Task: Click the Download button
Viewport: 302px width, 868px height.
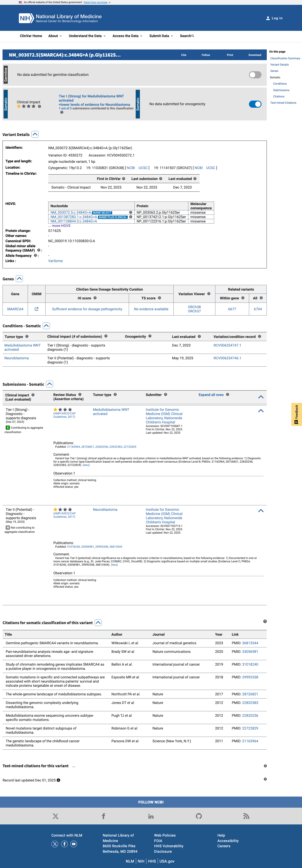Action: pos(255,55)
